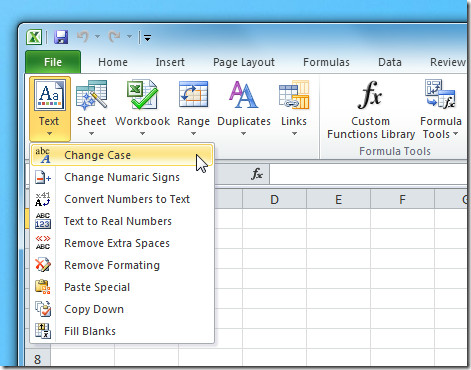The width and height of the screenshot is (471, 370).
Task: Click the Undo arrow icon
Action: [83, 37]
